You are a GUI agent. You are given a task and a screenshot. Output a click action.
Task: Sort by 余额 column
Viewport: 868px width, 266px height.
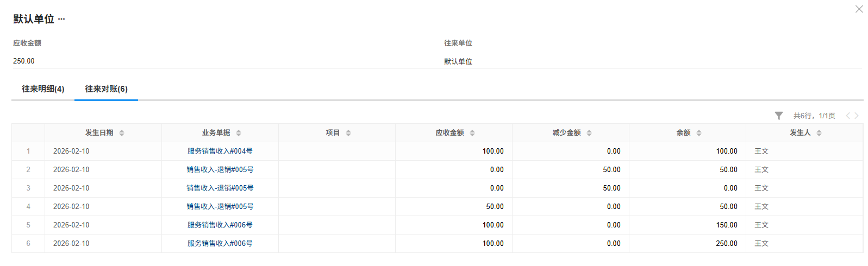coord(699,133)
